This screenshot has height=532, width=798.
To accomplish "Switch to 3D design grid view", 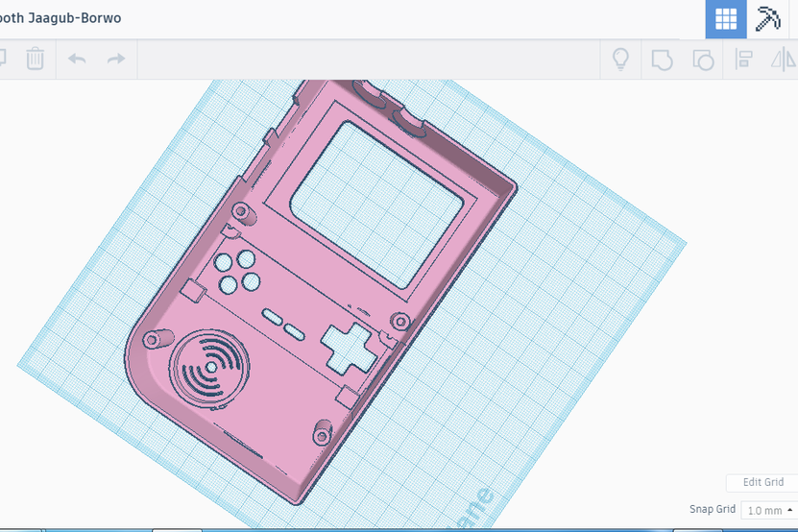I will click(x=726, y=19).
